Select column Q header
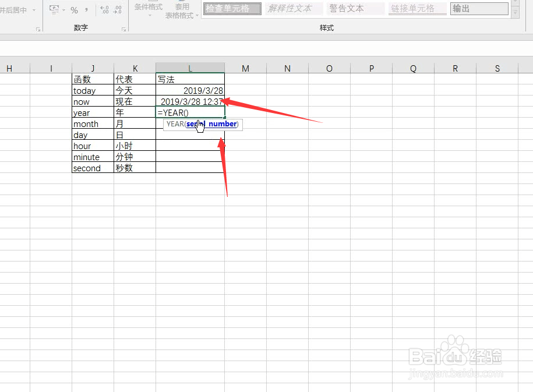This screenshot has height=392, width=533. (414, 68)
